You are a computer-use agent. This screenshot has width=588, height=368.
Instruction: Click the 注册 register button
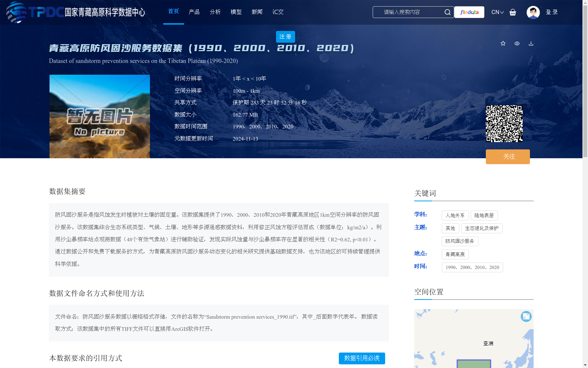pyautogui.click(x=286, y=37)
